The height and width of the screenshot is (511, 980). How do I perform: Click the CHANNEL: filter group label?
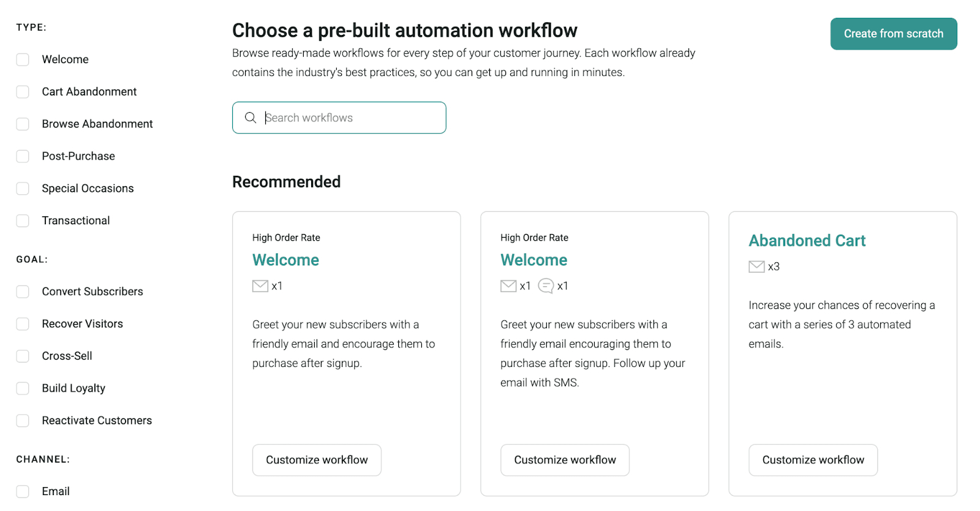click(x=43, y=460)
